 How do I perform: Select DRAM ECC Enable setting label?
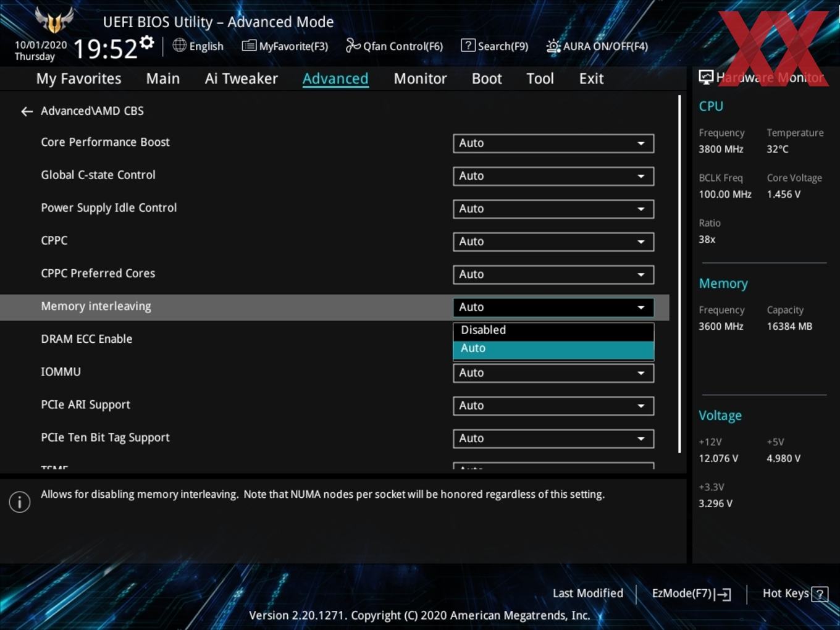point(86,339)
